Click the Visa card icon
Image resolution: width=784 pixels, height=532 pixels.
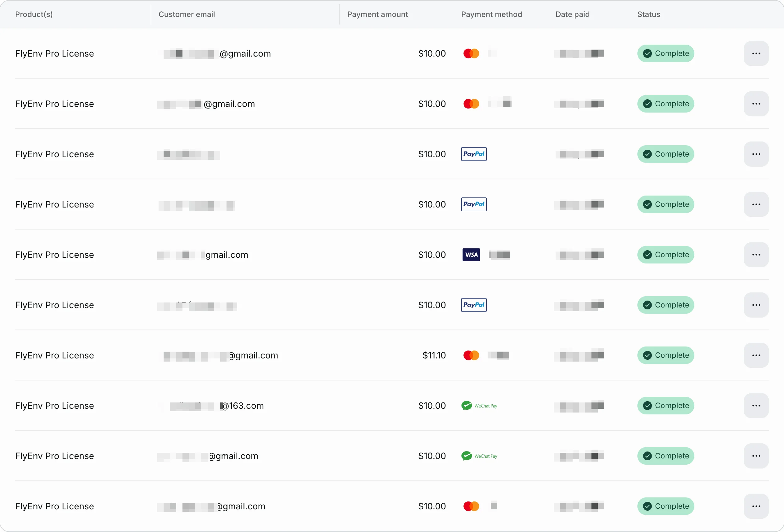[471, 255]
